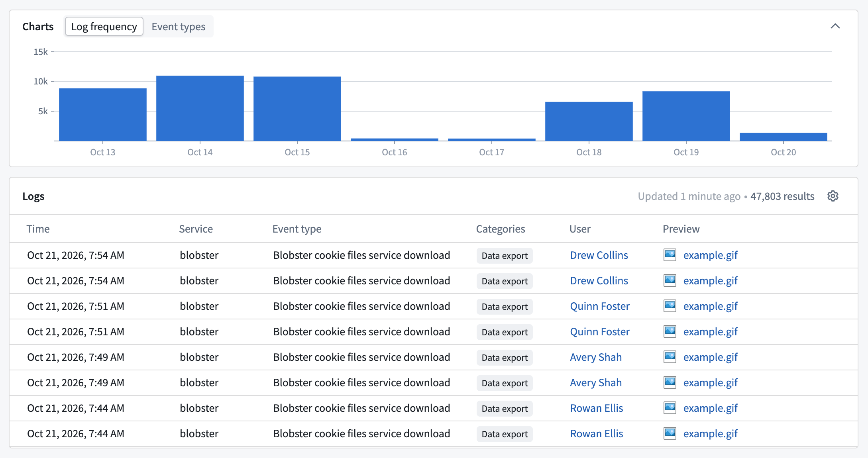868x458 pixels.
Task: Switch to the Log frequency tab
Action: click(104, 26)
